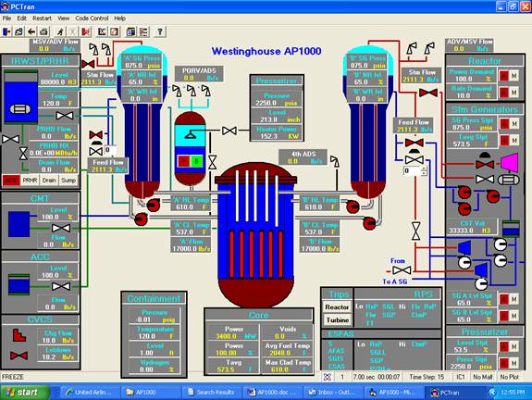This screenshot has width=532, height=400.
Task: Click the red feedwater valve for SG B
Action: pyautogui.click(x=414, y=143)
